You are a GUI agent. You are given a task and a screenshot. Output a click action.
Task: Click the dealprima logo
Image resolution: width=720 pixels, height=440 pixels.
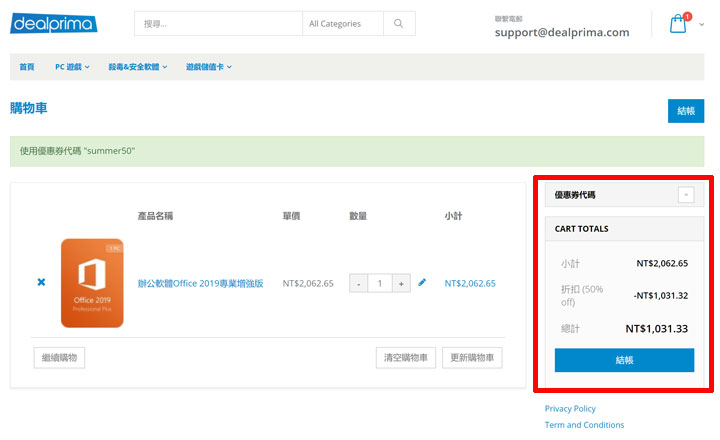click(x=54, y=24)
